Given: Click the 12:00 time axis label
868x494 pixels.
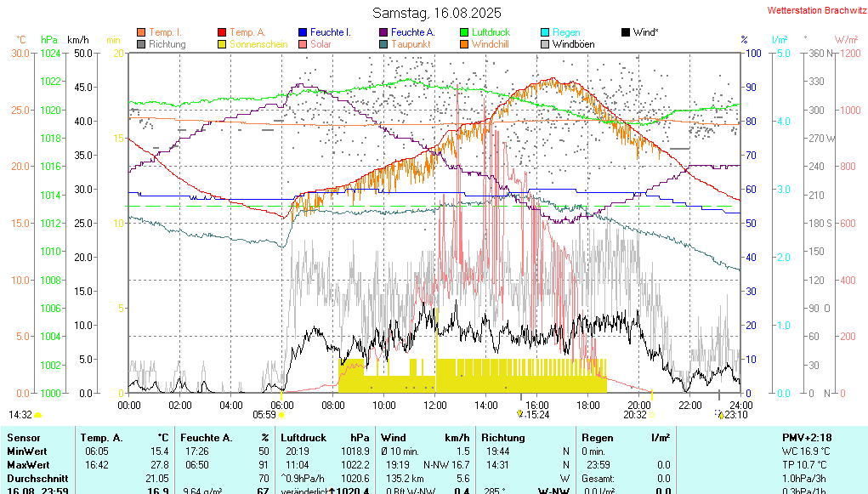Looking at the screenshot, I should [435, 405].
